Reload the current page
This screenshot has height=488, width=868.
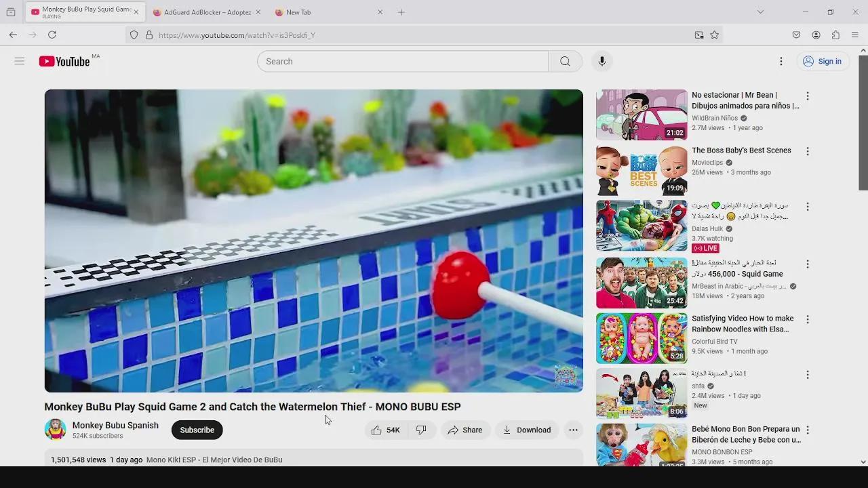click(52, 35)
